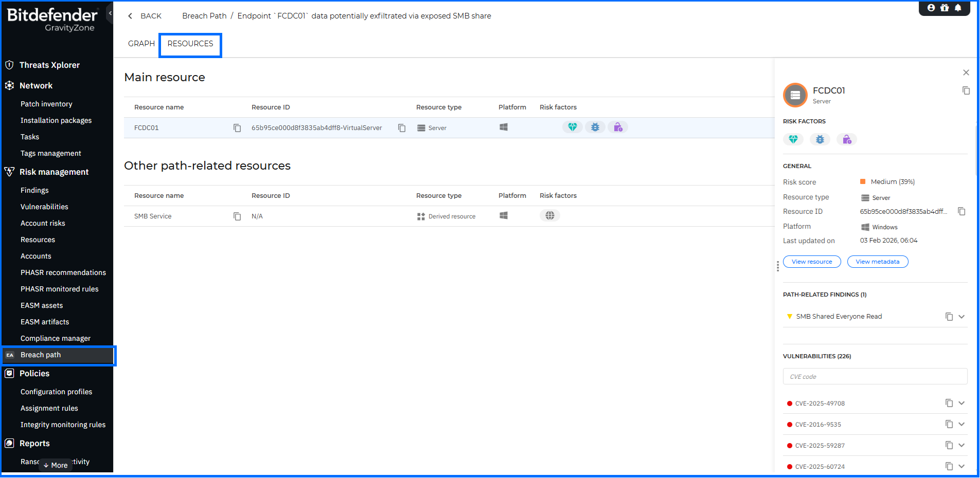Image resolution: width=980 pixels, height=478 pixels.
Task: Open the notifications bell icon
Action: 958,8
